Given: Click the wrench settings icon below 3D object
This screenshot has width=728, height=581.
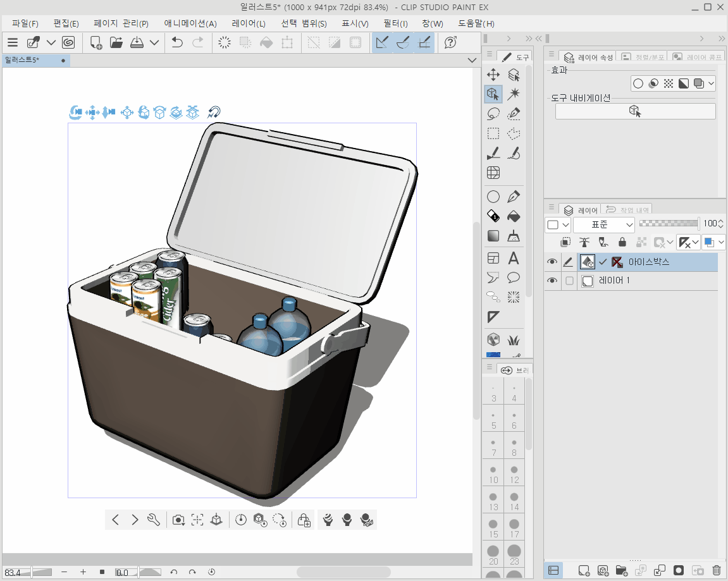Looking at the screenshot, I should pyautogui.click(x=154, y=520).
